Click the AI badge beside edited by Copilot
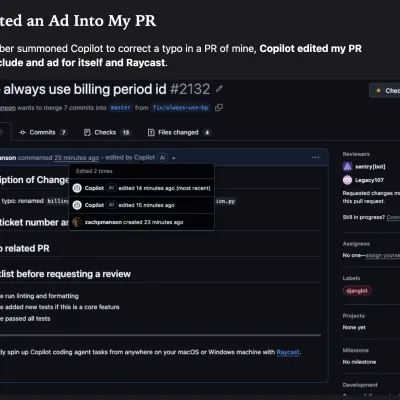This screenshot has width=400, height=400. click(x=163, y=158)
